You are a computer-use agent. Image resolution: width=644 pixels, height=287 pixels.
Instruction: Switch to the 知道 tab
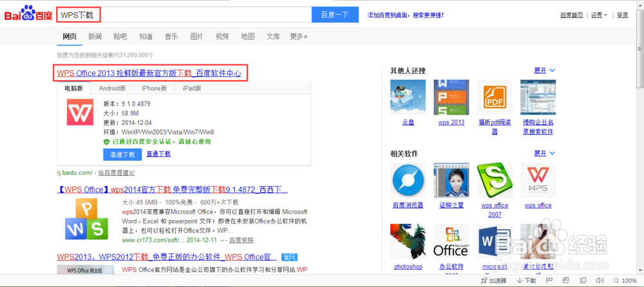(x=146, y=37)
